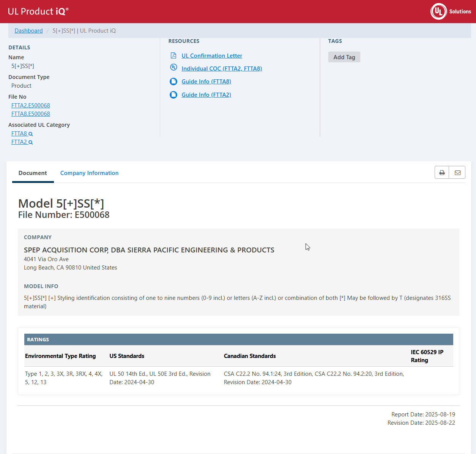Click the print icon button
This screenshot has height=454, width=476.
click(x=442, y=173)
